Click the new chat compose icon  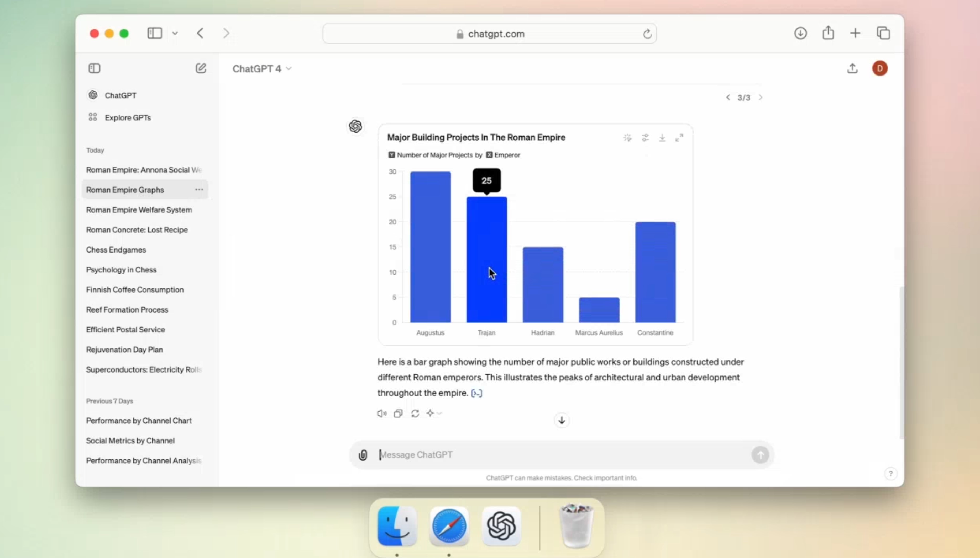click(x=201, y=68)
